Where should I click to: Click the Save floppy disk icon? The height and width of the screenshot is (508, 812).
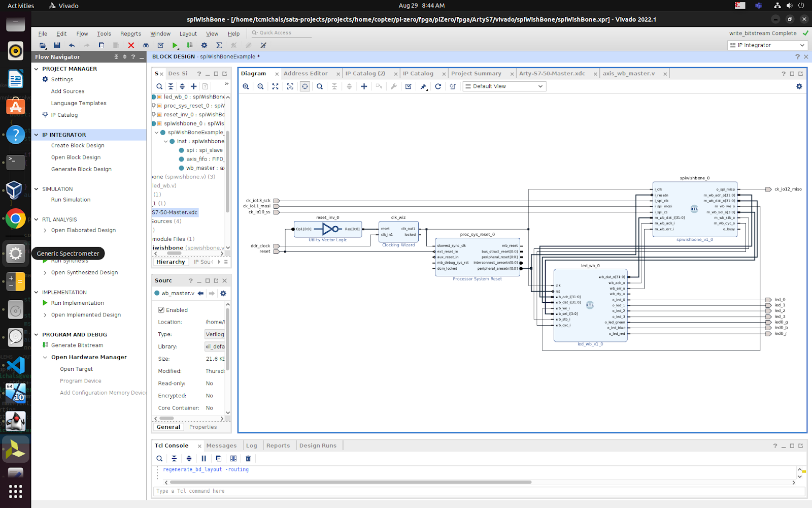pyautogui.click(x=57, y=45)
